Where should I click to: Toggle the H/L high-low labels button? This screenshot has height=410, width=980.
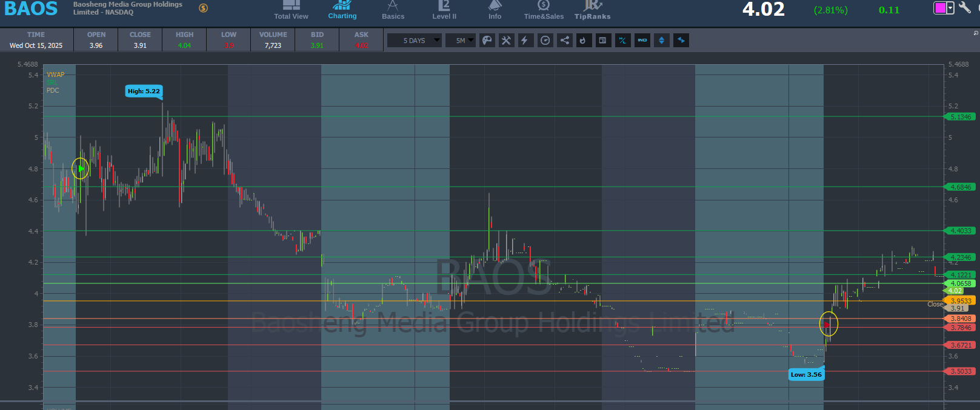[x=622, y=41]
